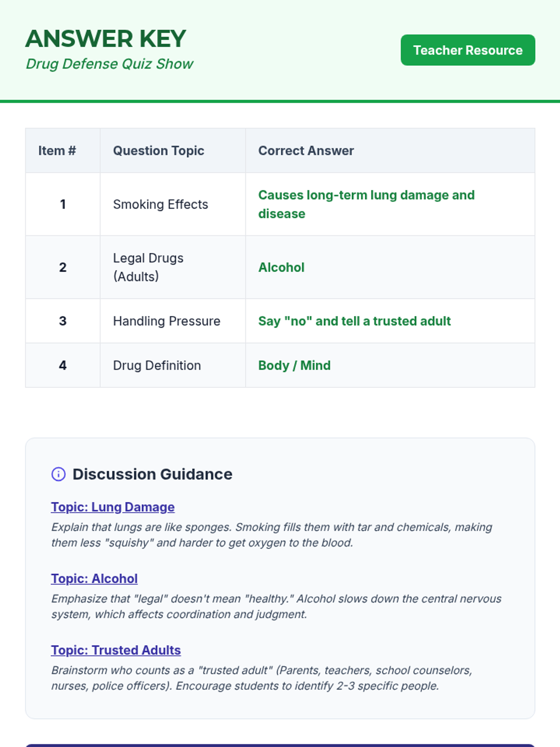Select the Correct Answer column header
This screenshot has width=560, height=747.
pos(306,151)
